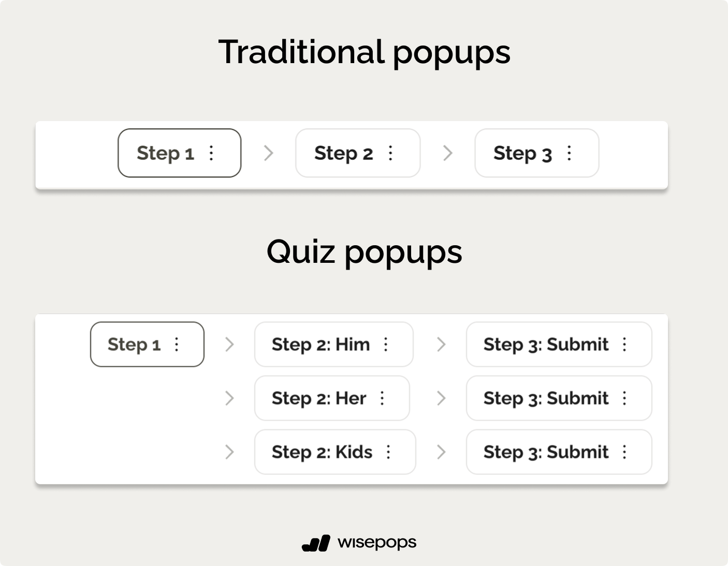Open the three-dot menu on Step 2: Him
Screen dimensions: 728x566
point(386,345)
